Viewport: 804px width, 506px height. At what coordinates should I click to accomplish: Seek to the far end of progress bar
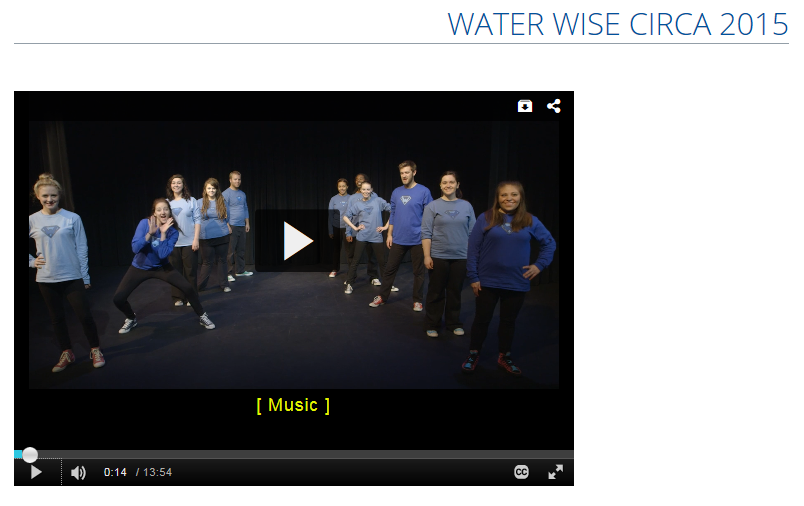pyautogui.click(x=570, y=454)
